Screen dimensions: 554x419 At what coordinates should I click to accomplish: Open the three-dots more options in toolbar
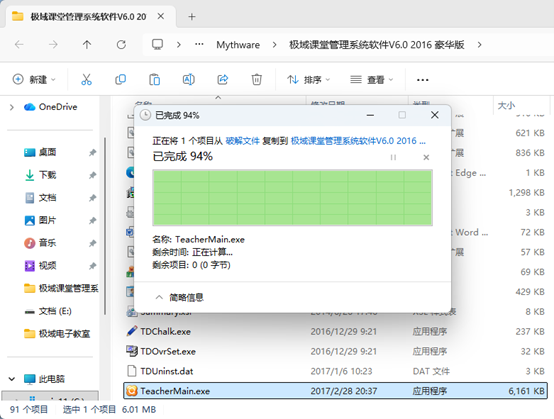coord(423,80)
